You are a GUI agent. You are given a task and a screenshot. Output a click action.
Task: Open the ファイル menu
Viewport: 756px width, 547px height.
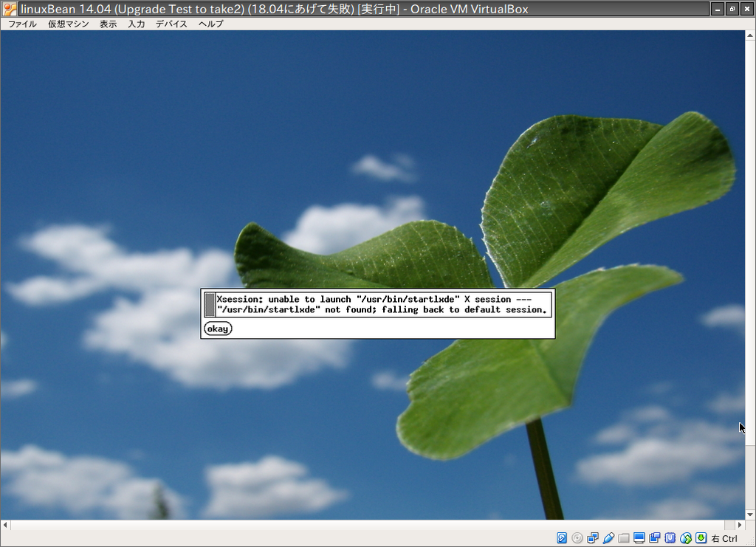point(23,24)
